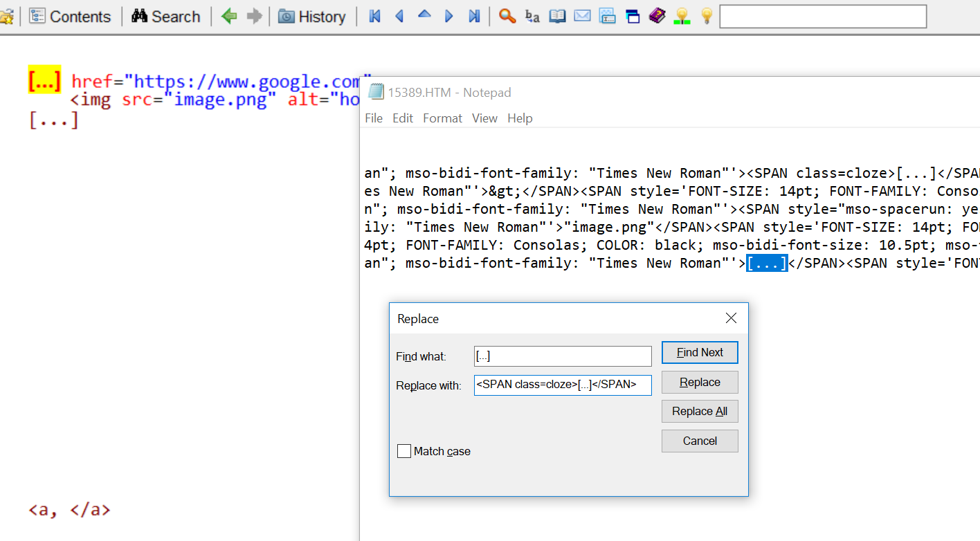Cancel the Replace dialog

click(700, 441)
